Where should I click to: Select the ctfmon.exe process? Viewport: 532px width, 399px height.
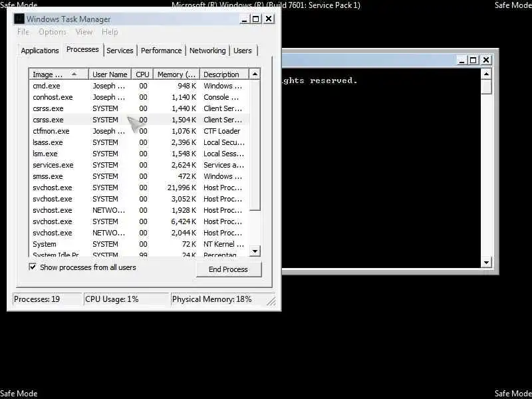pos(139,131)
